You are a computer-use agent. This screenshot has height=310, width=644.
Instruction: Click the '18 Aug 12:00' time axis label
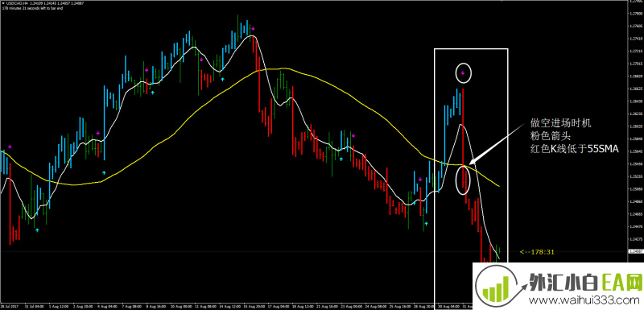pos(303,306)
